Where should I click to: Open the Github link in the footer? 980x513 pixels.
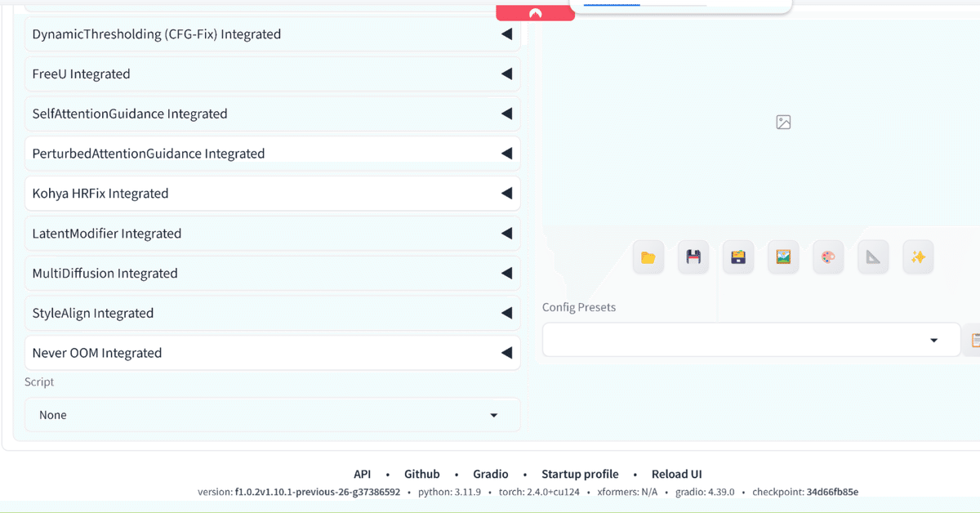(421, 474)
